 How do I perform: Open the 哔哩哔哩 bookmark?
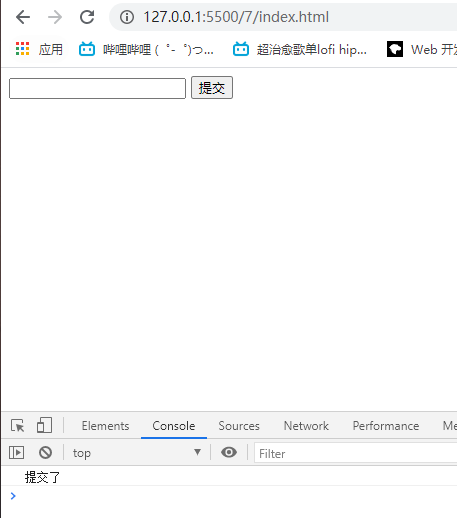146,49
